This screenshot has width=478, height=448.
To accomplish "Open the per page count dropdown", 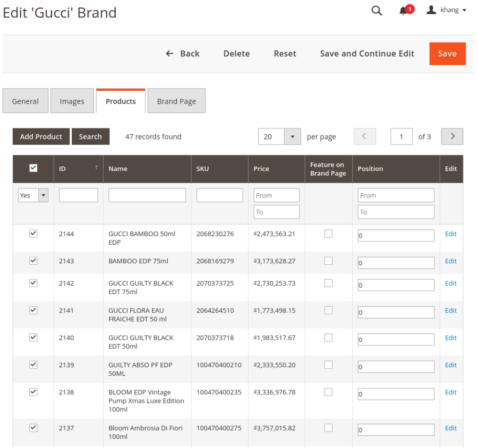I will click(279, 136).
